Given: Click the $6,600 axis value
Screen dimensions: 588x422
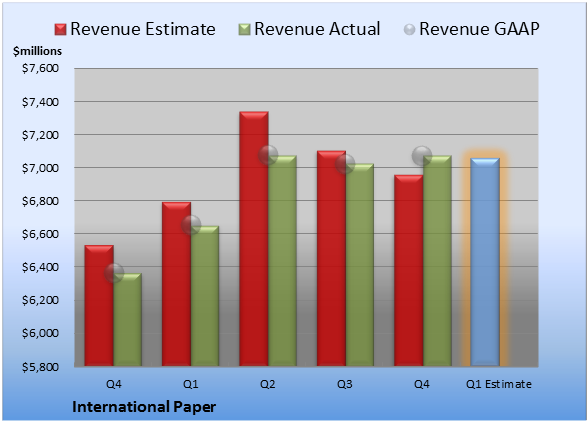Looking at the screenshot, I should tap(40, 234).
